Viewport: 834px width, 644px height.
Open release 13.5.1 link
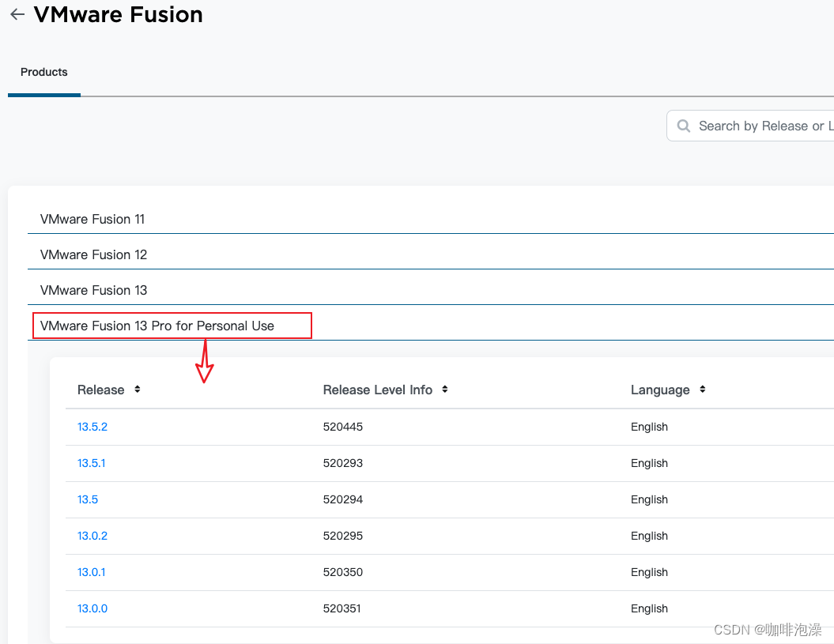(92, 463)
